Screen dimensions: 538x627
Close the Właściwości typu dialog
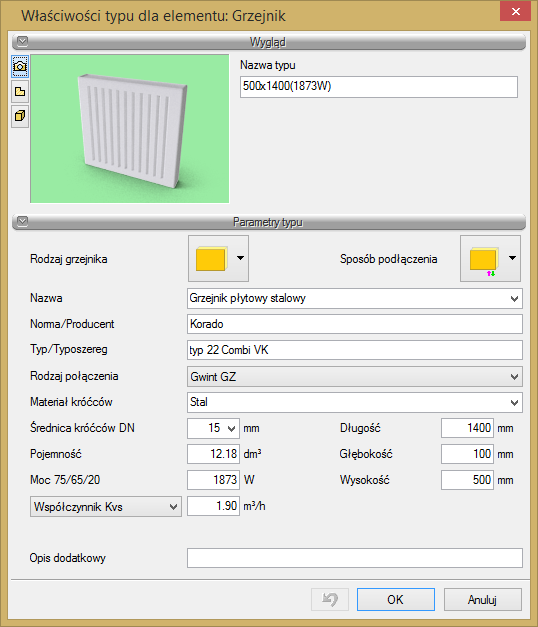click(515, 12)
